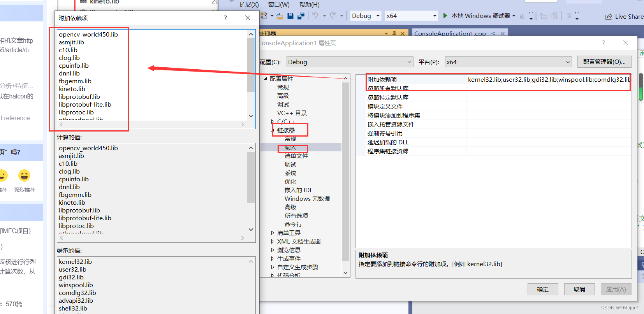
Task: Click the property tree vertical scrollbar
Action: [x=345, y=172]
